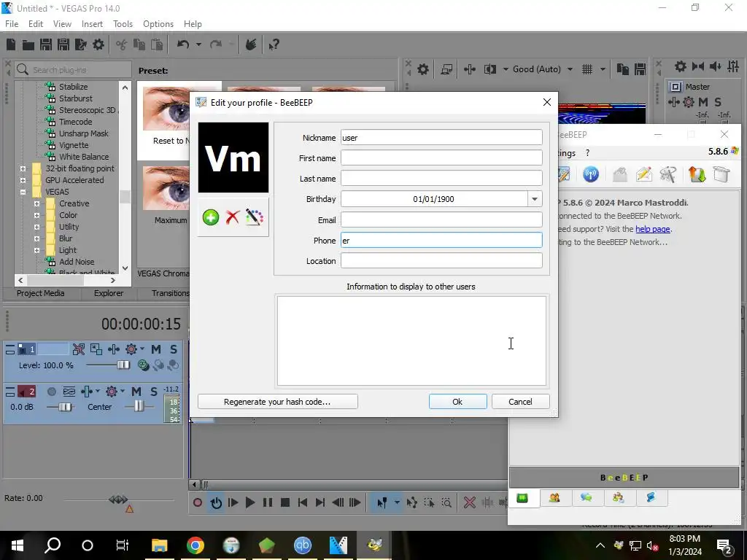Click the Email input field

click(x=441, y=220)
